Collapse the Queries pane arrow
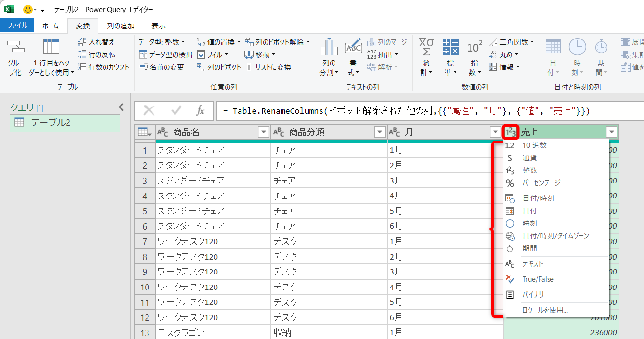 [121, 107]
